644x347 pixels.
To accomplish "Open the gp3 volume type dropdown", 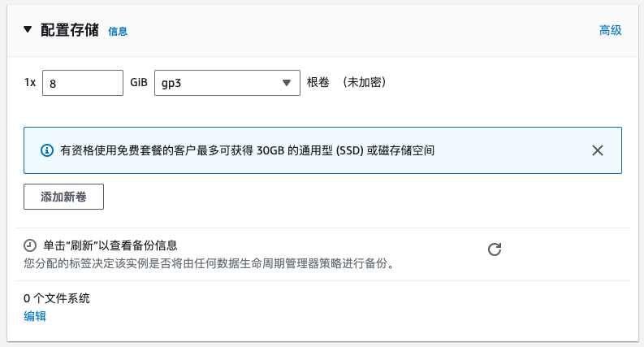I will [x=227, y=83].
